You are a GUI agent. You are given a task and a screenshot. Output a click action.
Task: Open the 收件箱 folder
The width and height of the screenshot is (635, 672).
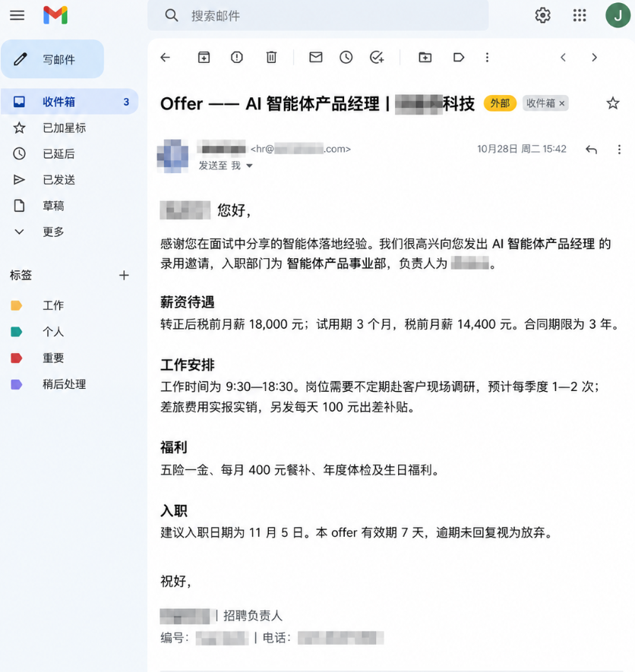pyautogui.click(x=69, y=102)
